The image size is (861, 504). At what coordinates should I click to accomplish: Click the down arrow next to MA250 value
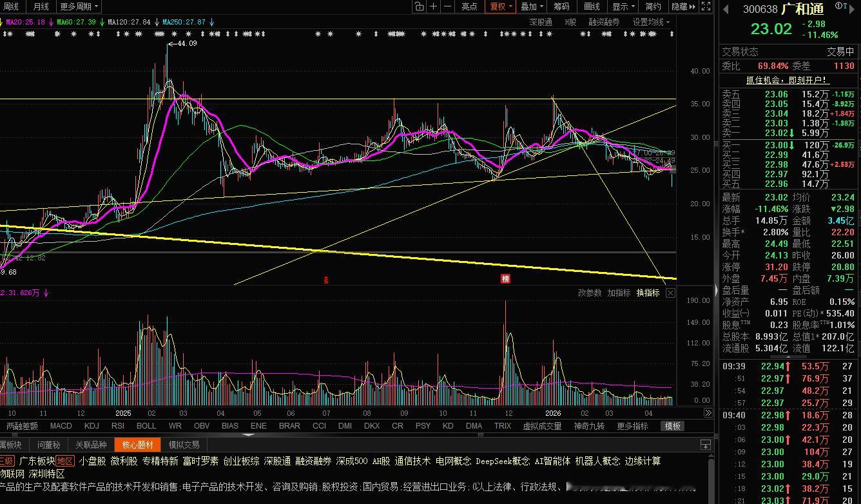click(x=211, y=22)
